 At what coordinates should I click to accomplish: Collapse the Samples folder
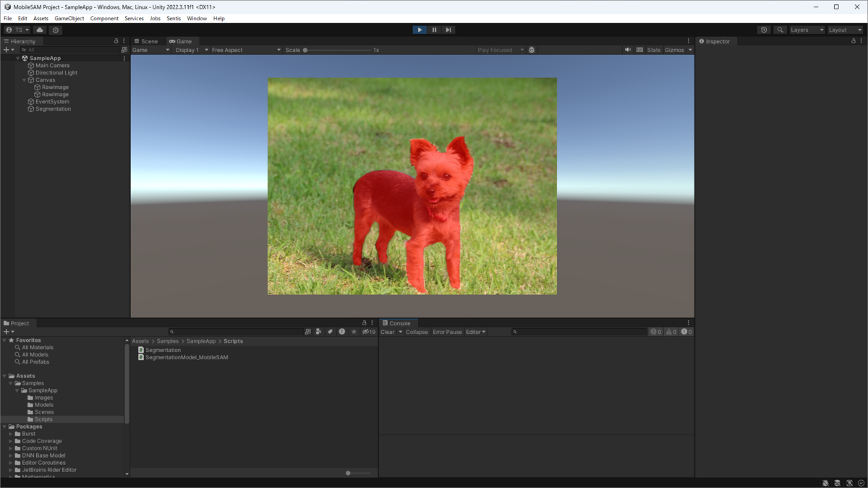[x=12, y=383]
